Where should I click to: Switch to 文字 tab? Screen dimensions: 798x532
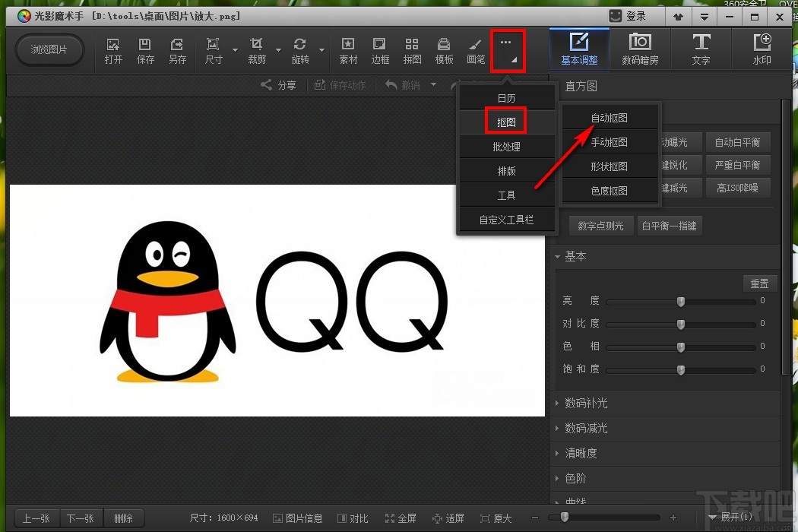tap(701, 49)
